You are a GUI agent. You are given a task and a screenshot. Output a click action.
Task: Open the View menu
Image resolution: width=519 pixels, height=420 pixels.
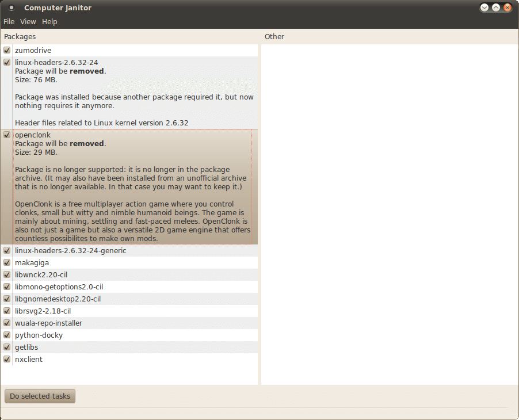tap(28, 21)
